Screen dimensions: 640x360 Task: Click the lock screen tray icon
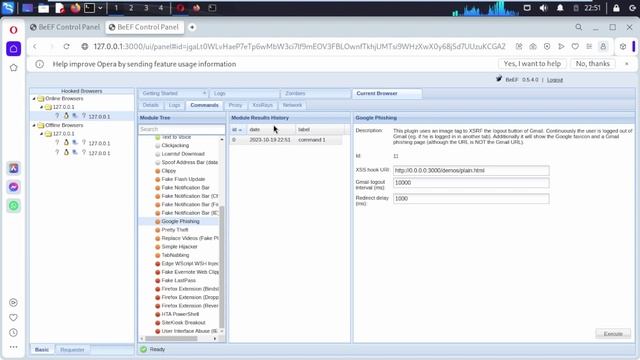coord(616,8)
